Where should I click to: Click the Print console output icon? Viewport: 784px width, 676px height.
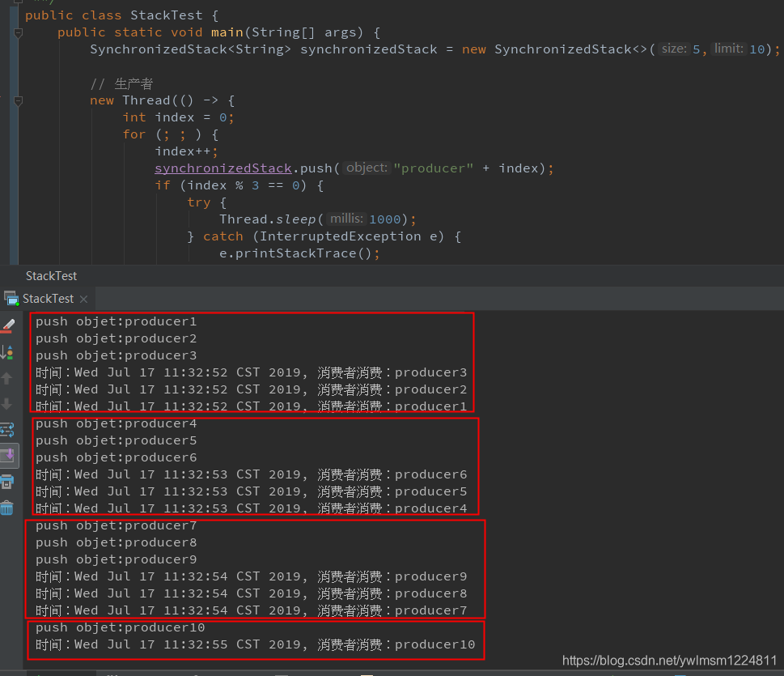pos(7,482)
